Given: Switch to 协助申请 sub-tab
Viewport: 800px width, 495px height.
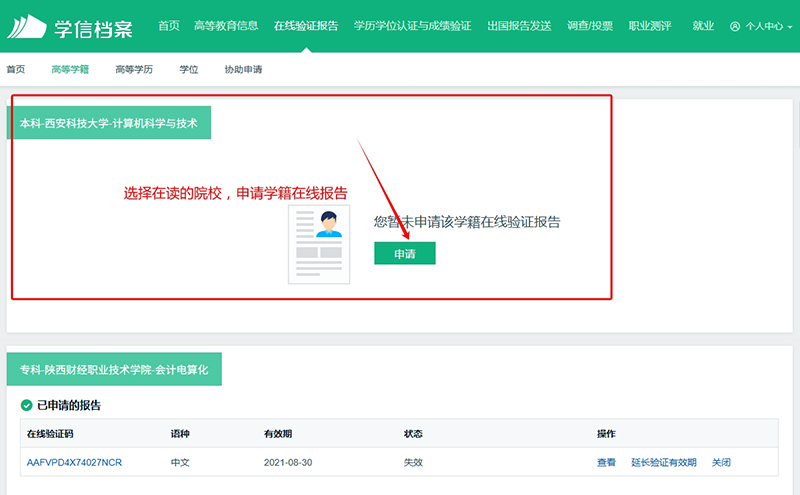Looking at the screenshot, I should point(243,69).
